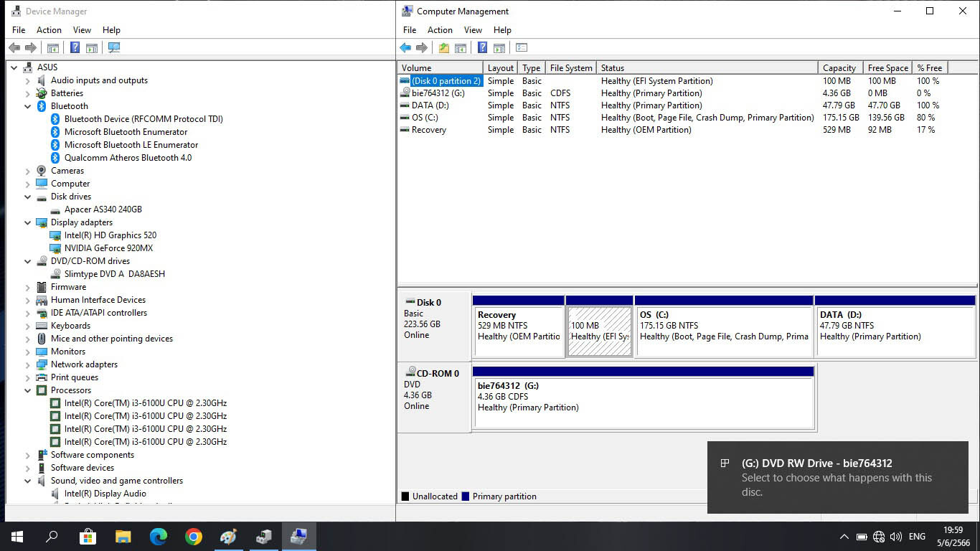Click the DVD RW Drive notification toast
The width and height of the screenshot is (980, 551).
pos(838,477)
